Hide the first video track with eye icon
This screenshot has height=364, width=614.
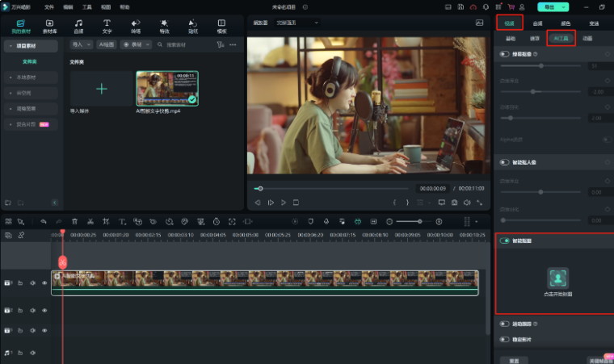44,282
